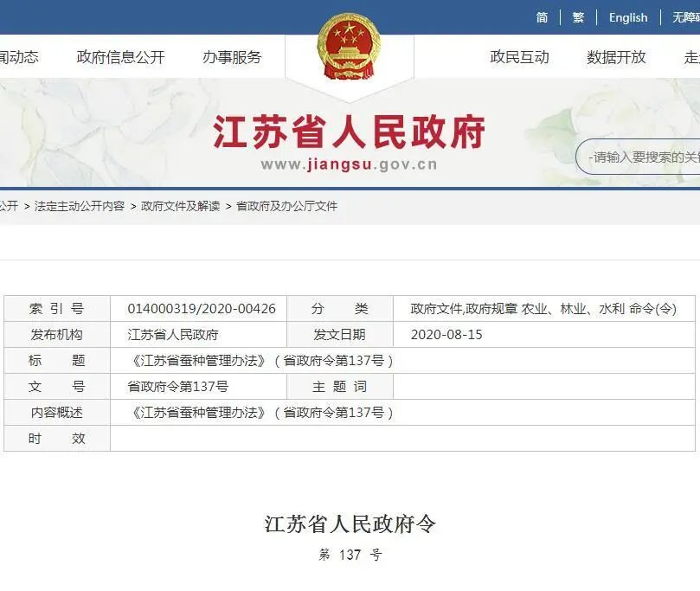Click the national emblem logo
The width and height of the screenshot is (700, 591).
pyautogui.click(x=349, y=47)
